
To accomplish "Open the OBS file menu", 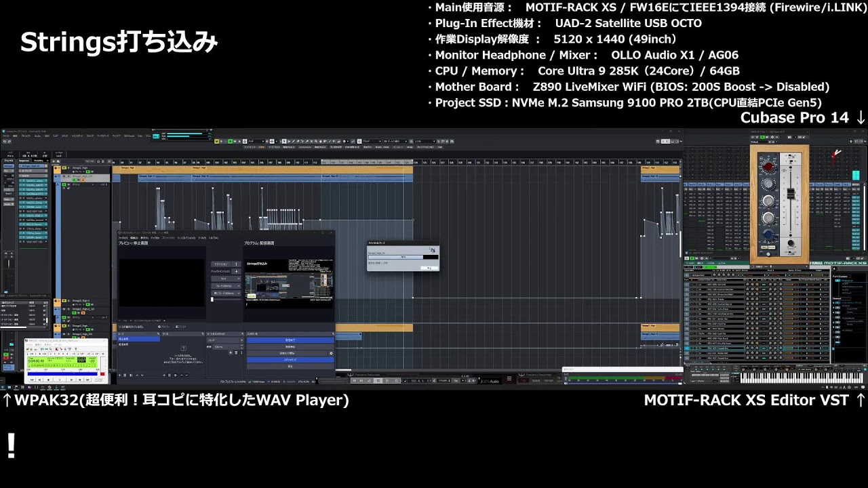I will point(123,238).
